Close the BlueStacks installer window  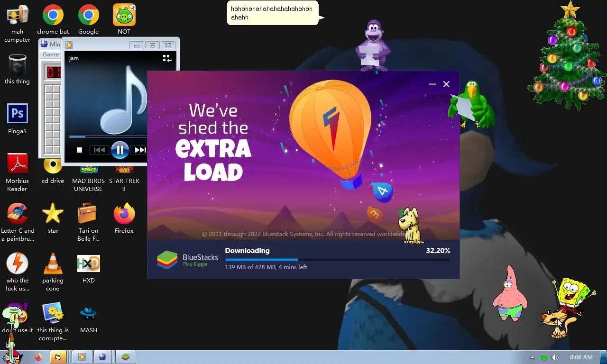(446, 84)
